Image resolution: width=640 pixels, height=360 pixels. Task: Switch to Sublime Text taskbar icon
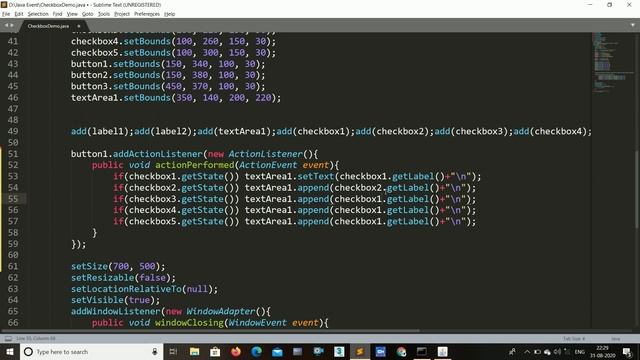pos(360,351)
